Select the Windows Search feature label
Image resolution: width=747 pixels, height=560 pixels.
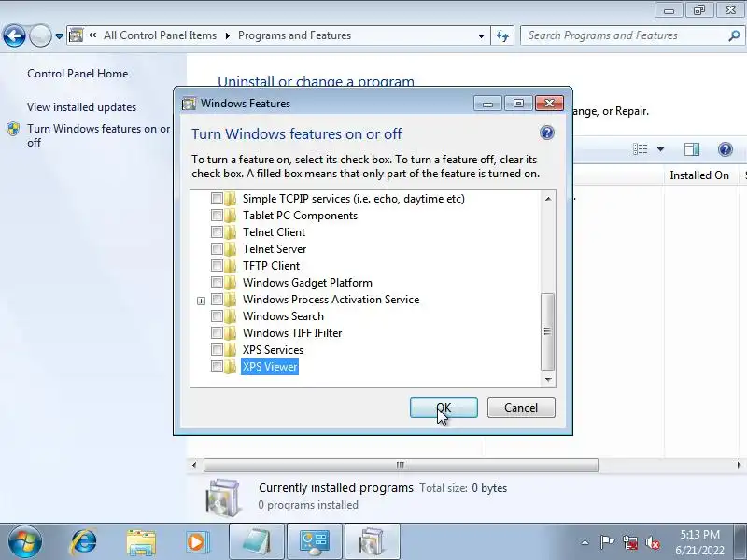coord(283,316)
